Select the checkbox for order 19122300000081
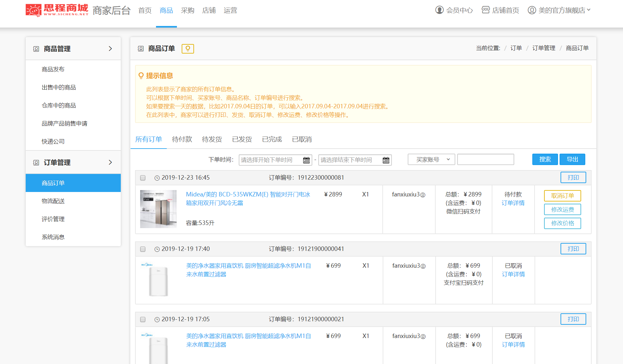 (x=143, y=178)
